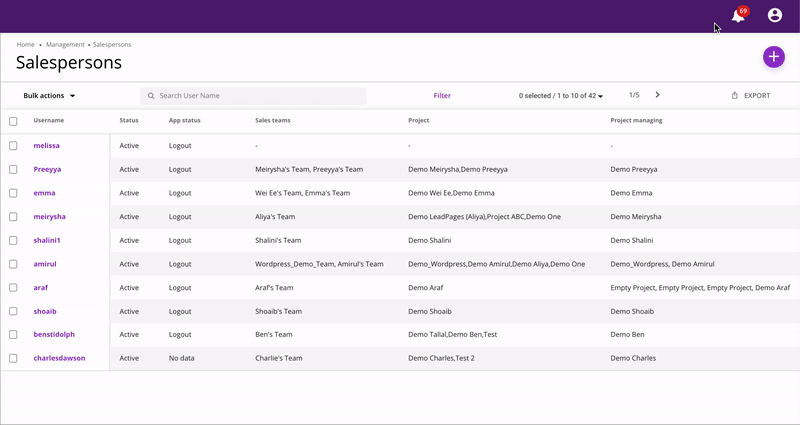
Task: Open the notifications bell icon
Action: (x=738, y=16)
